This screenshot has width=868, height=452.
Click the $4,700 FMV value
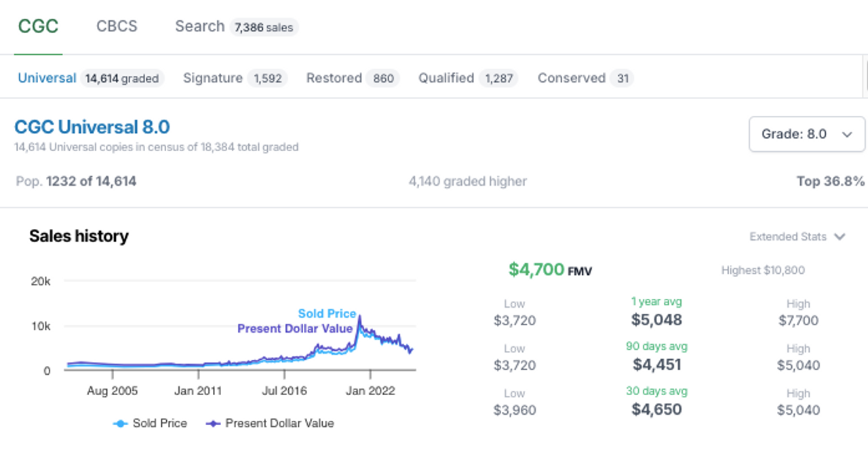tap(550, 270)
